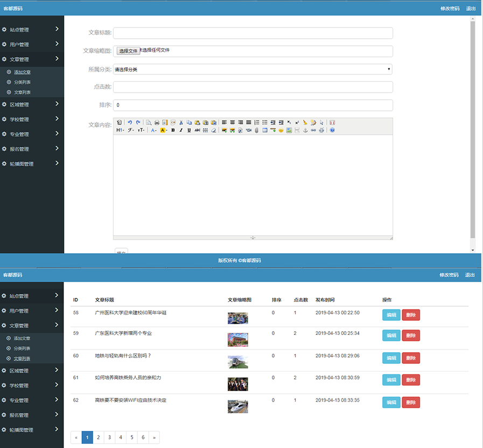Open the editor's about/help question mark icon
Viewport: 483px width, 448px height.
(332, 130)
